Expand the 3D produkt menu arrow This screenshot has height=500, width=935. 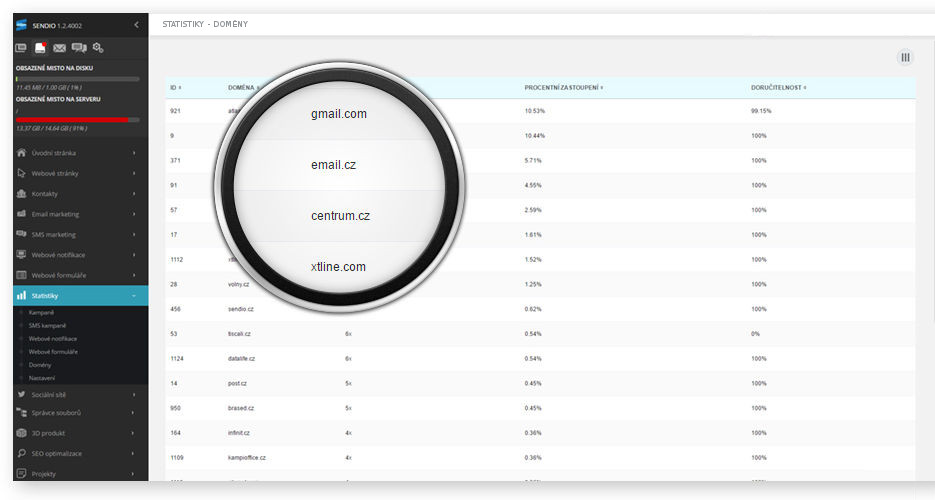134,433
